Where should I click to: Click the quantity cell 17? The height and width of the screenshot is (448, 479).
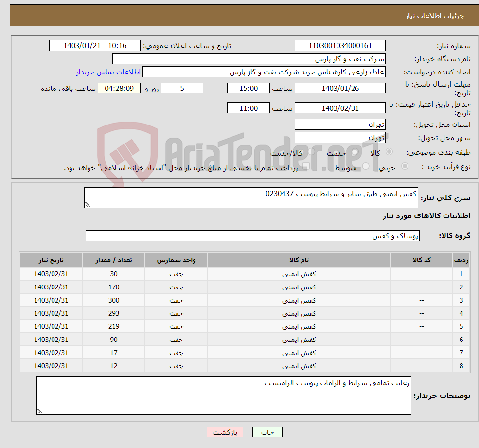[x=114, y=353]
